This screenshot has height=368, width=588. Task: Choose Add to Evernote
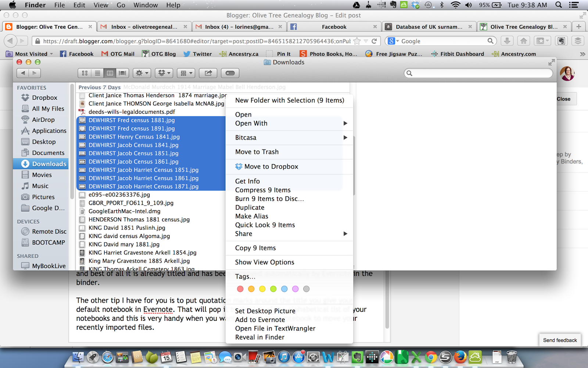click(289, 320)
